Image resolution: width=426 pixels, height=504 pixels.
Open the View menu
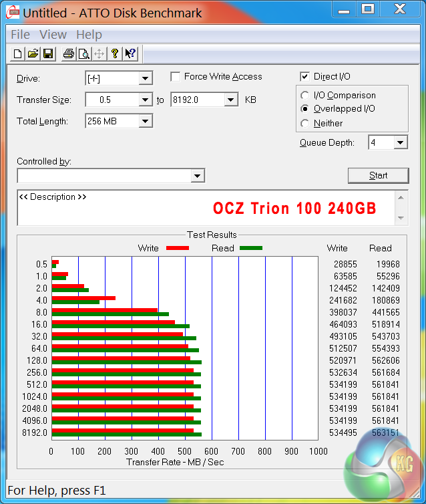53,34
